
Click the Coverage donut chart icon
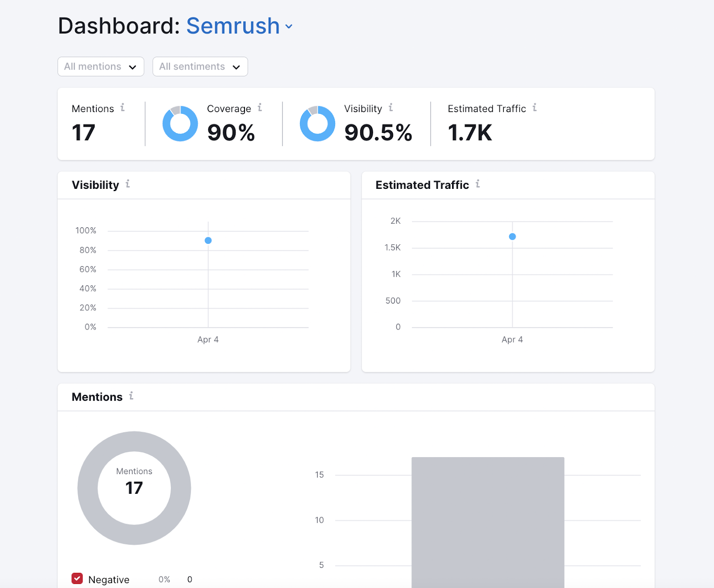180,124
